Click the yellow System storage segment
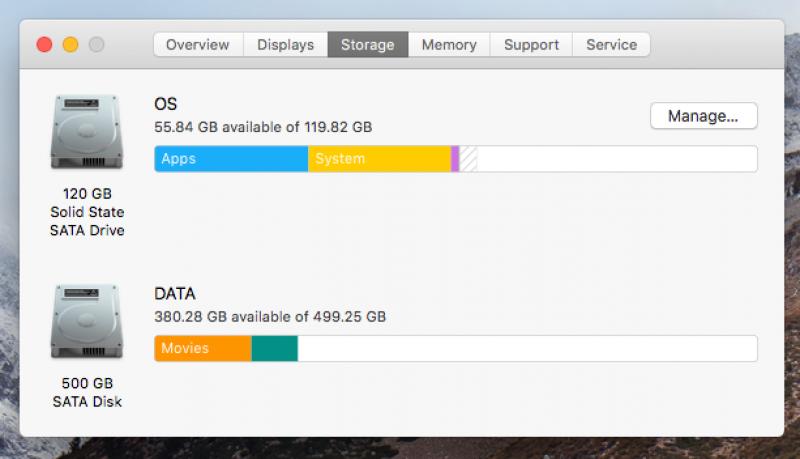This screenshot has height=459, width=800. point(380,159)
